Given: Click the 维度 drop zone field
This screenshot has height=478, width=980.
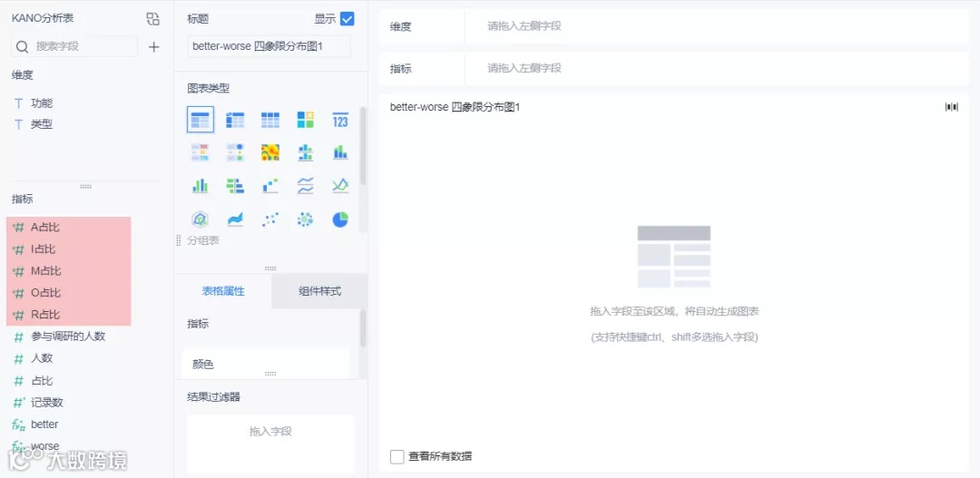Looking at the screenshot, I should [717, 27].
